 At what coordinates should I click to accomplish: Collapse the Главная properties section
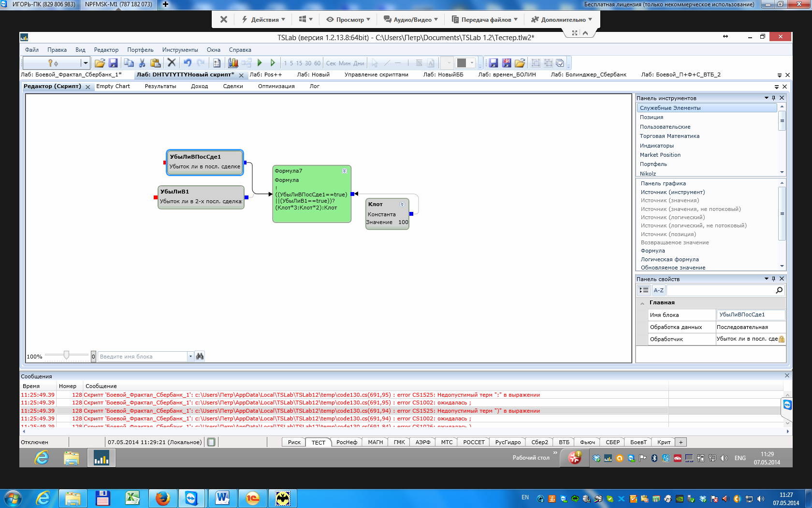click(x=642, y=303)
